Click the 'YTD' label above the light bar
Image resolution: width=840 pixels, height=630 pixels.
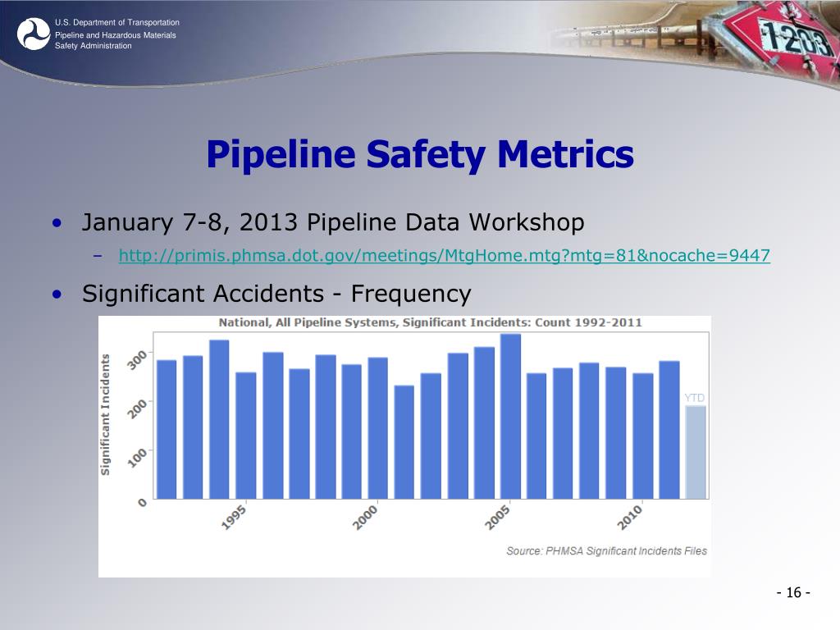click(x=695, y=398)
